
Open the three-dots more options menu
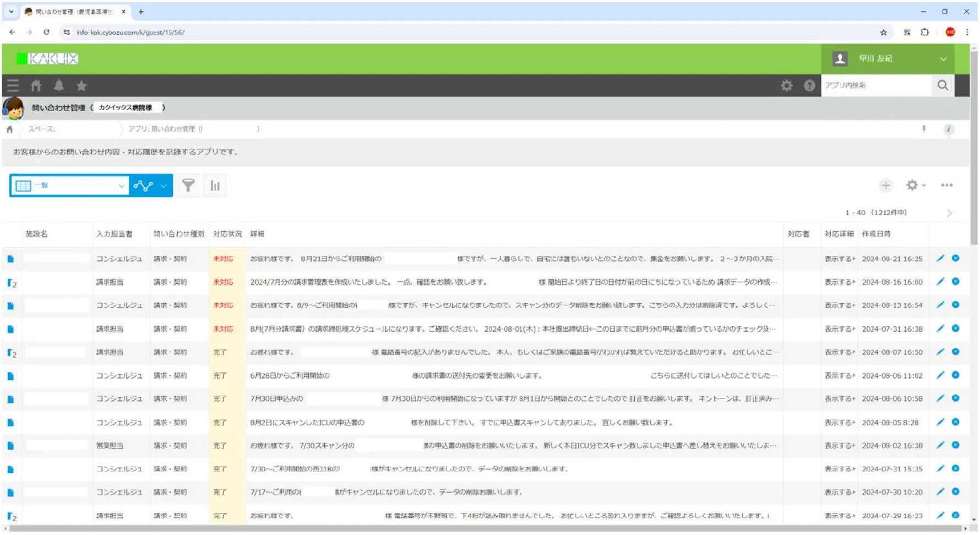pos(947,185)
